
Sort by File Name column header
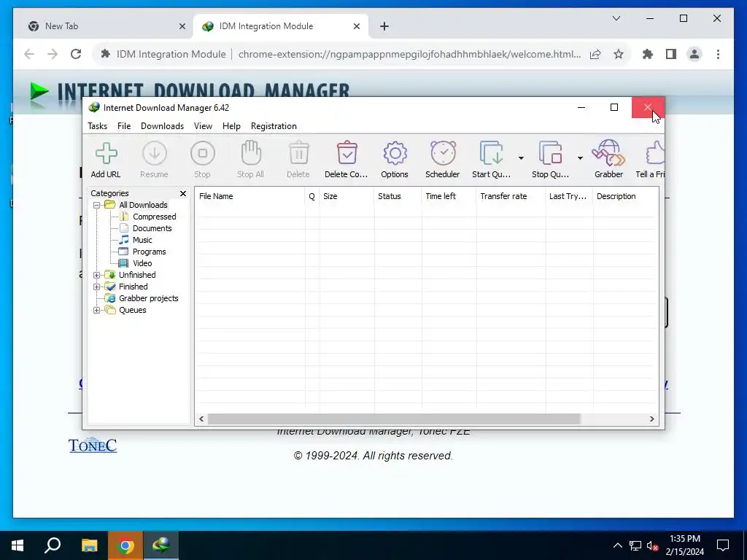[x=249, y=196]
